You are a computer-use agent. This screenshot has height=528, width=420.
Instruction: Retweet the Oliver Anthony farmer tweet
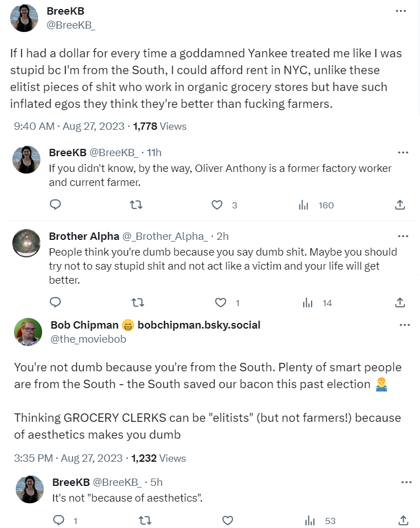136,205
